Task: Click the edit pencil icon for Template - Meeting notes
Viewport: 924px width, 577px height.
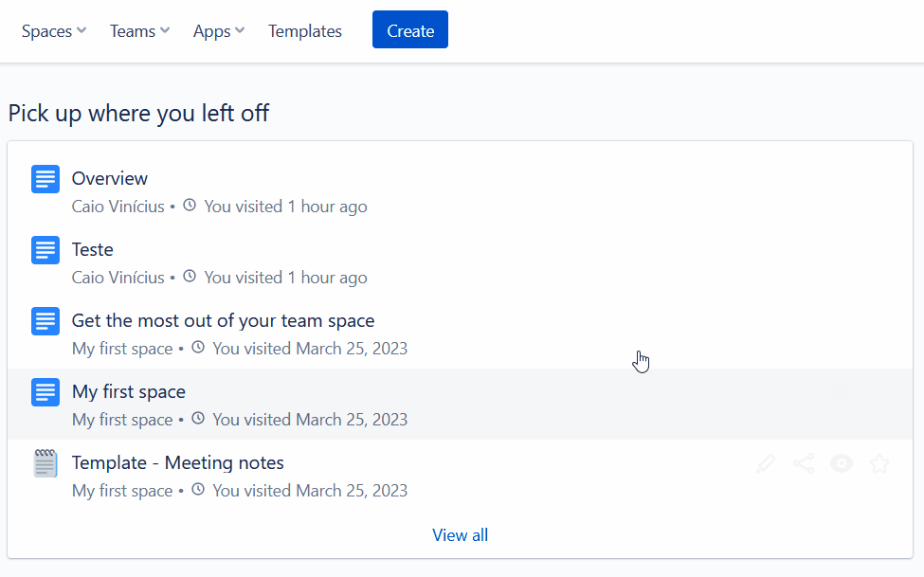Action: pyautogui.click(x=766, y=464)
